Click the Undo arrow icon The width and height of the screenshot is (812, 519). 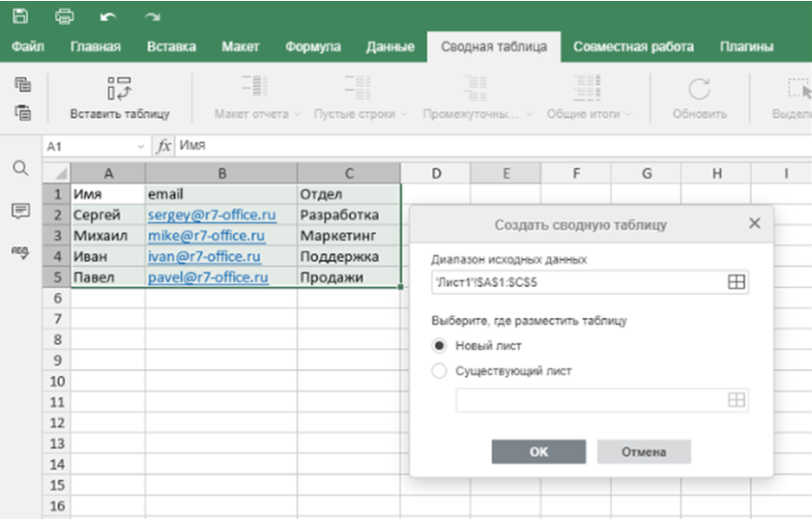(x=108, y=16)
